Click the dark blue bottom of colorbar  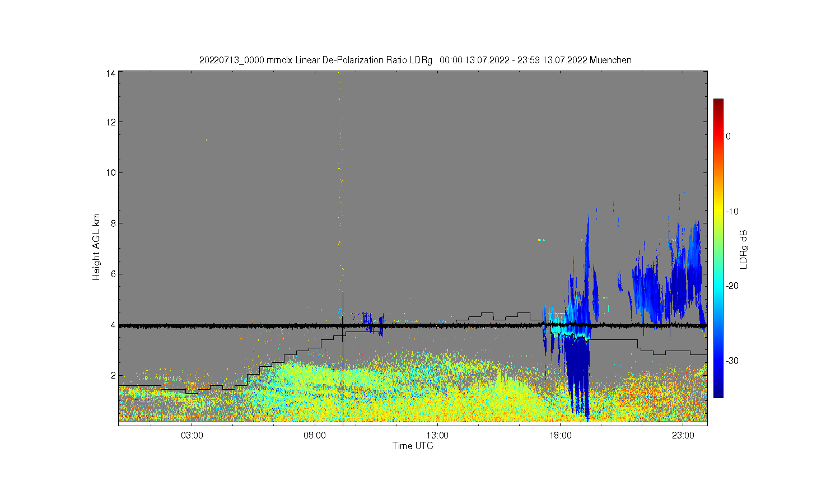click(718, 391)
